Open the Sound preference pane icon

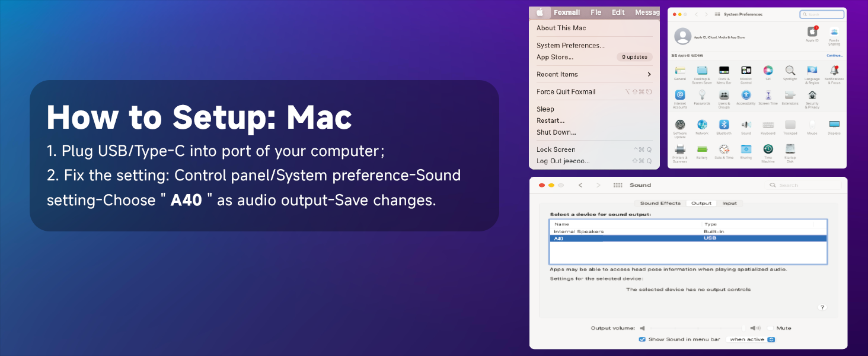tap(746, 125)
